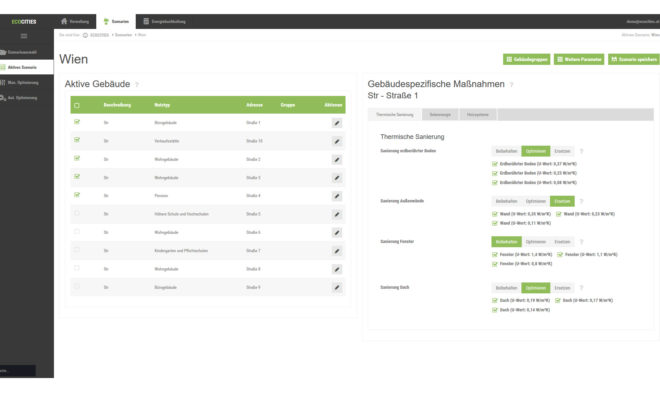Open help icon beside Aktive Gebäude

[x=137, y=85]
